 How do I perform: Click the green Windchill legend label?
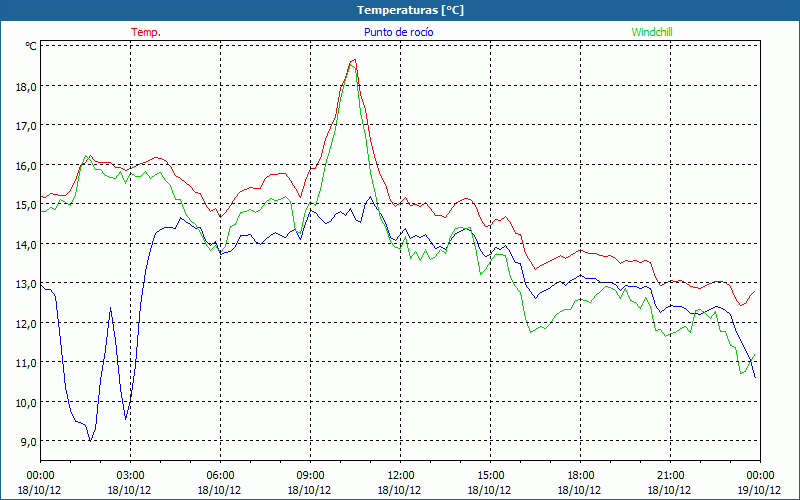(x=652, y=32)
